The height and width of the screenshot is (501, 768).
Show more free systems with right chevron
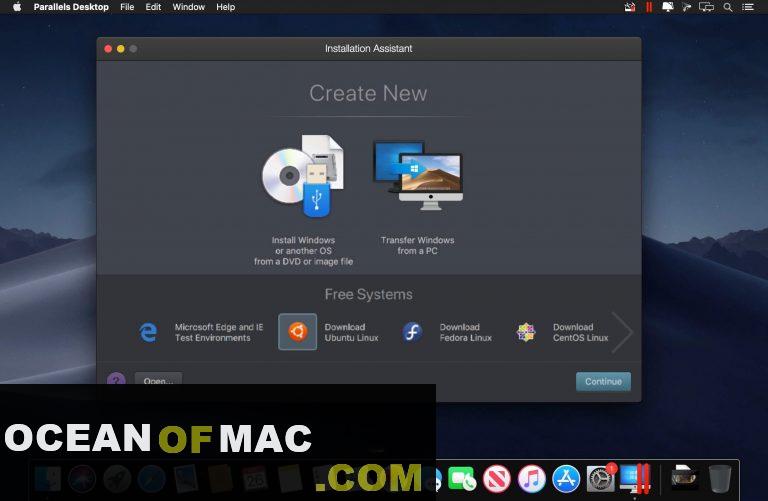coord(622,333)
